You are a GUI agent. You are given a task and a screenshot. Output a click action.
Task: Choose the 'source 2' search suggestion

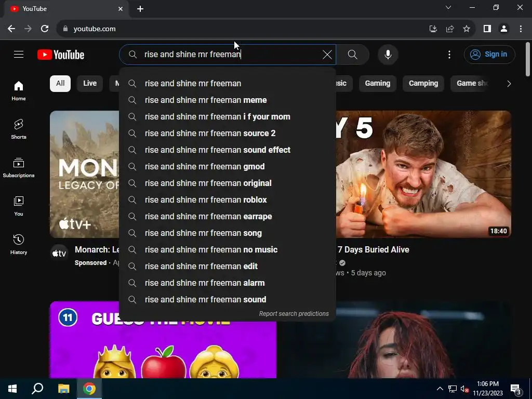click(228, 134)
